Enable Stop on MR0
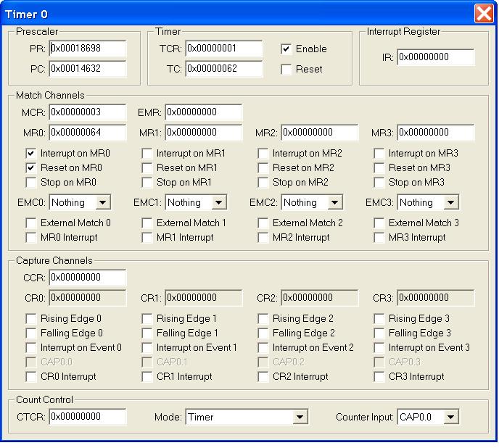The image size is (499, 448). point(30,183)
